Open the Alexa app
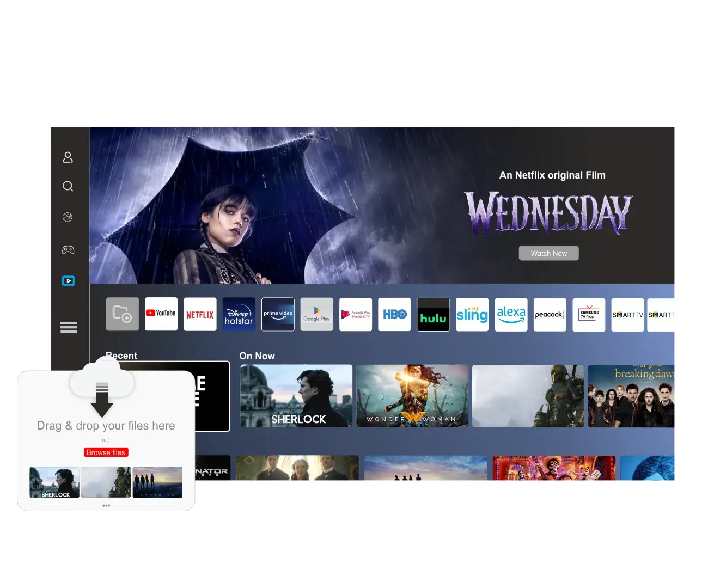This screenshot has width=708, height=588. [x=511, y=314]
